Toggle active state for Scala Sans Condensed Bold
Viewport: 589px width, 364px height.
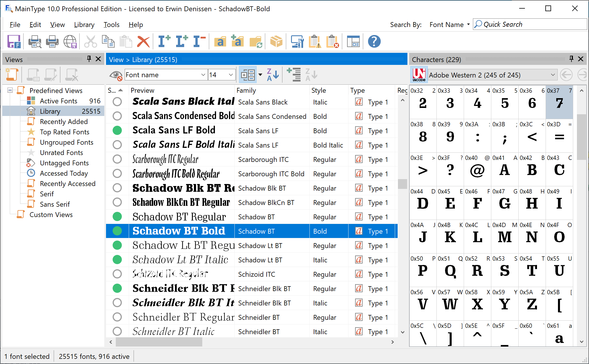(117, 116)
